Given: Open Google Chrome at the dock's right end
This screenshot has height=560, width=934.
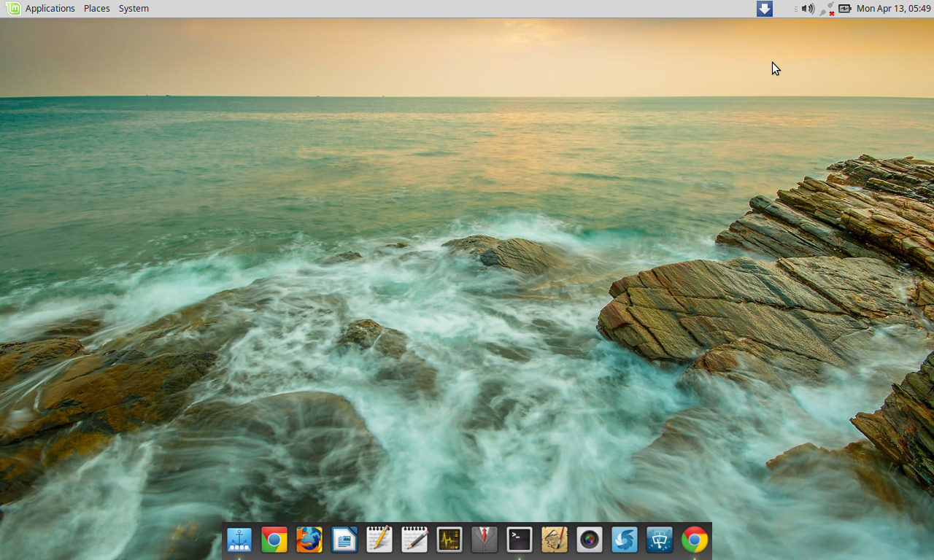Looking at the screenshot, I should [x=694, y=540].
